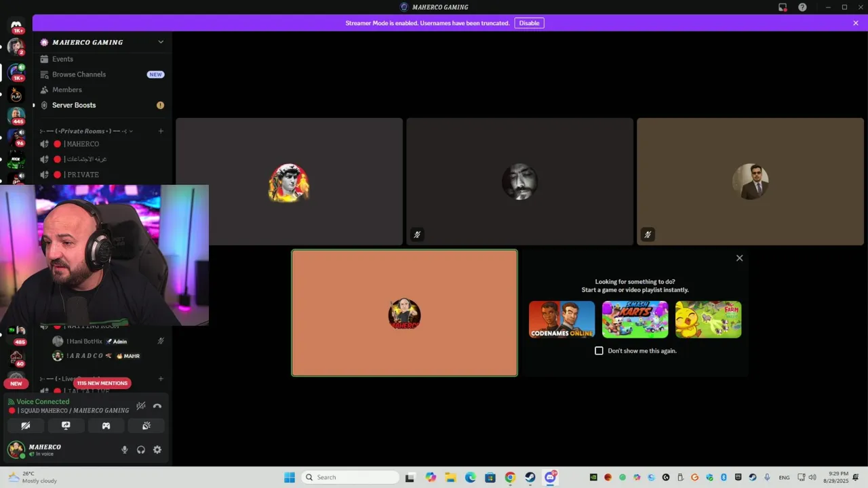
Task: Mute microphone in user panel
Action: pos(124,449)
